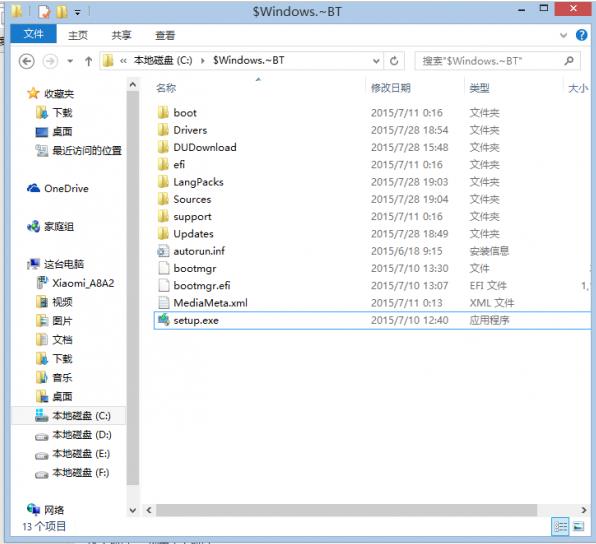This screenshot has height=544, width=596.
Task: Switch to details view button
Action: coord(560,527)
